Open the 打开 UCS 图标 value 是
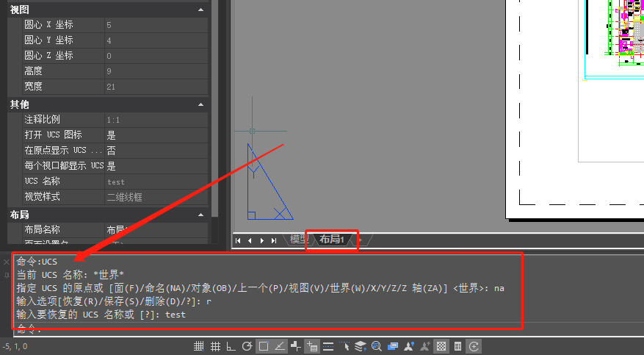Screen dimensions: 644x355 point(156,135)
